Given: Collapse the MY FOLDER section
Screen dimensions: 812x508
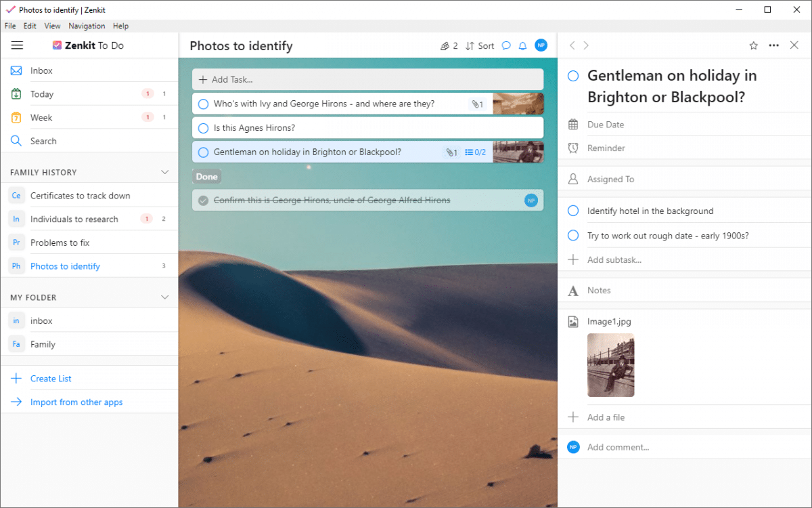Looking at the screenshot, I should coord(164,297).
